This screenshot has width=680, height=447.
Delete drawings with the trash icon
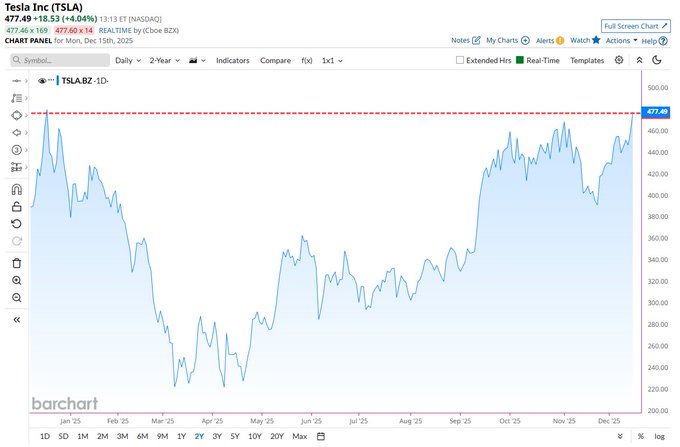coord(16,263)
